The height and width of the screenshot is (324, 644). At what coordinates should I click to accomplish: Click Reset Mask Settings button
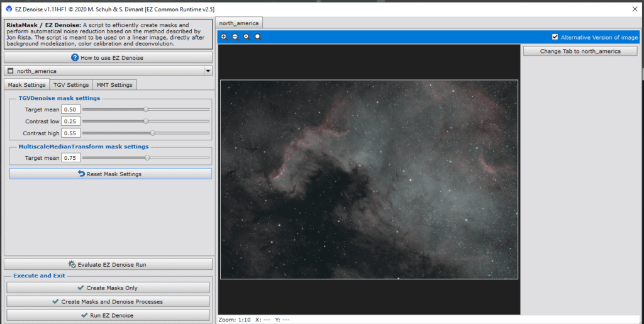(x=111, y=174)
